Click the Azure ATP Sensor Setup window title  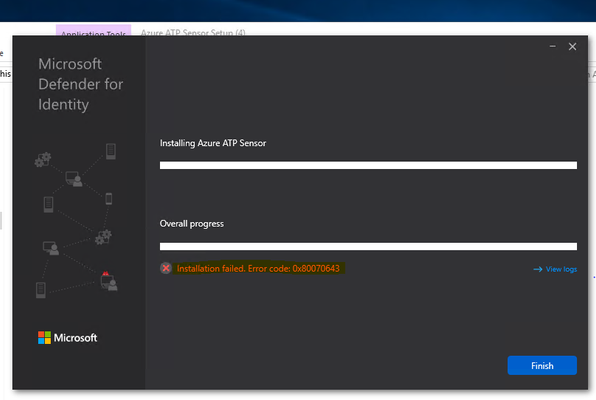(x=193, y=33)
